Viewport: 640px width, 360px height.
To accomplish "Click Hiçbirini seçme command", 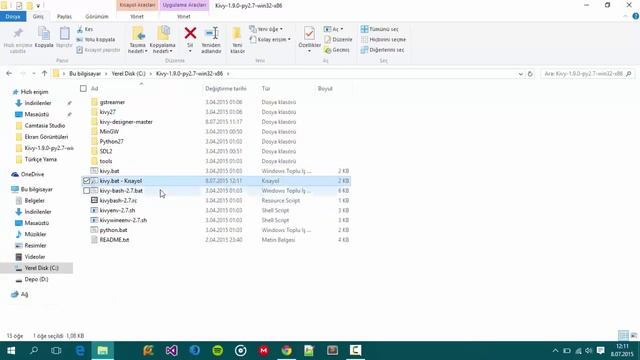I will pos(384,40).
